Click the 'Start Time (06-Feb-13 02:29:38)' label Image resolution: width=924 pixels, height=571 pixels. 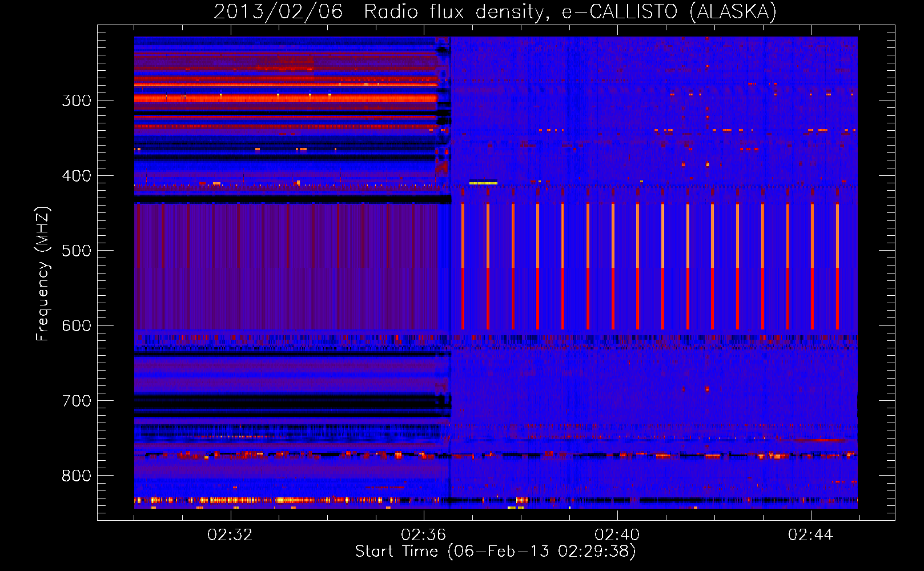(x=495, y=552)
